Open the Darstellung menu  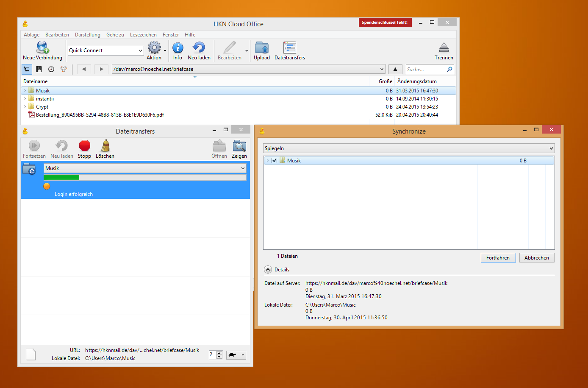pyautogui.click(x=88, y=35)
